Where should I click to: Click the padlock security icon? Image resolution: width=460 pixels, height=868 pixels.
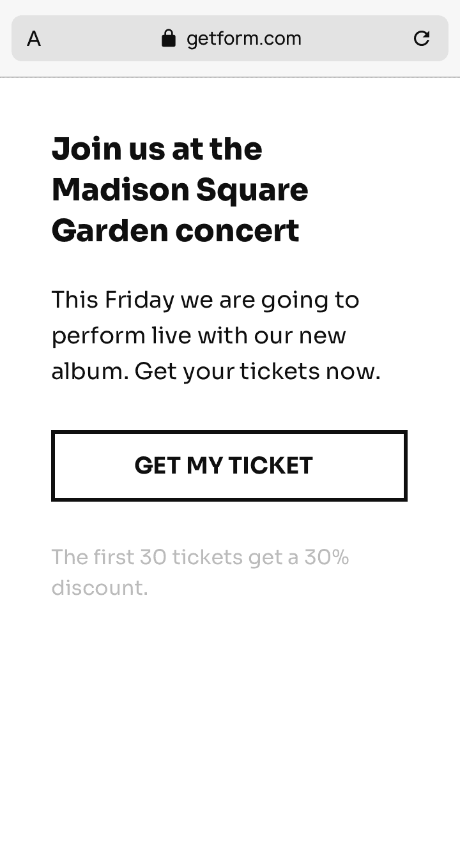point(169,38)
